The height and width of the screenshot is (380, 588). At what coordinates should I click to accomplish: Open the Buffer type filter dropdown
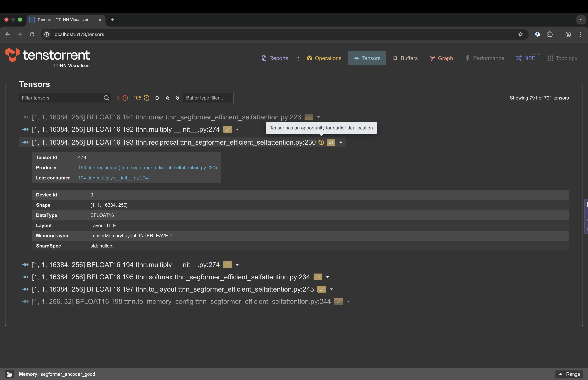[208, 98]
